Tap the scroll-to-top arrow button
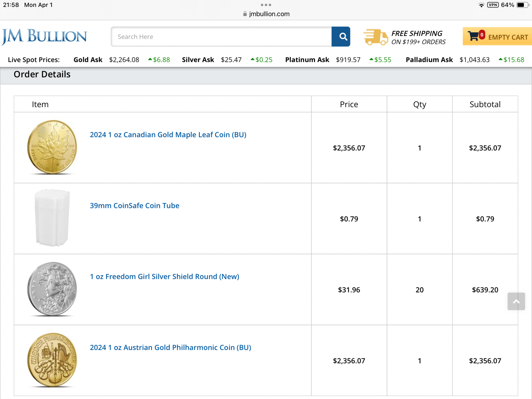The width and height of the screenshot is (532, 399). (x=516, y=301)
